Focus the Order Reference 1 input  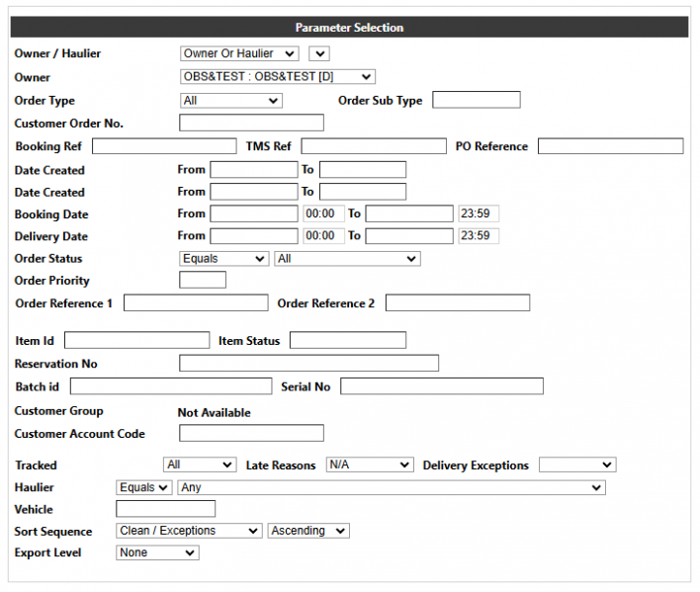(196, 302)
